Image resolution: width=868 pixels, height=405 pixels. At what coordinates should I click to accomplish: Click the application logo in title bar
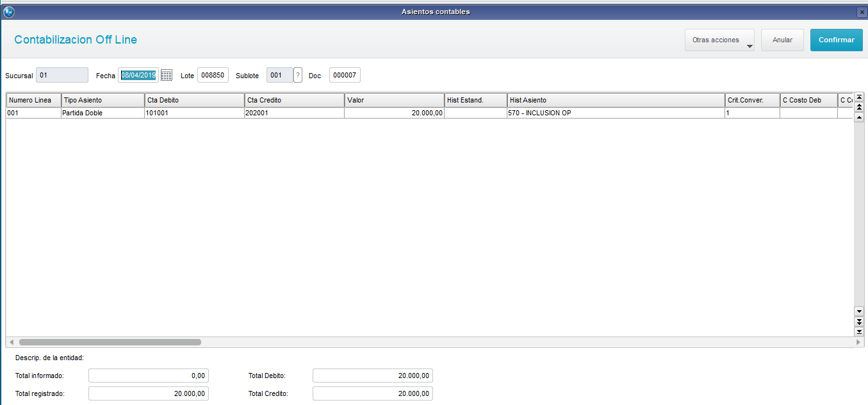(x=9, y=12)
